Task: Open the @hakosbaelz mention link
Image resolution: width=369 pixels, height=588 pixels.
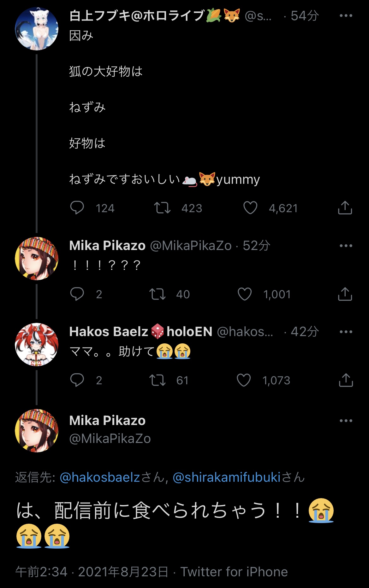Action: coord(100,477)
